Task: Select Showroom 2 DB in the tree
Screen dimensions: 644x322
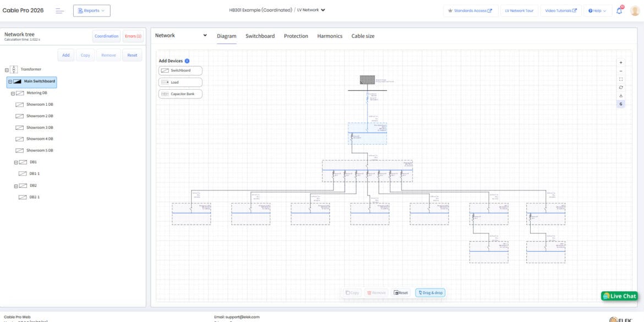Action: pos(40,116)
